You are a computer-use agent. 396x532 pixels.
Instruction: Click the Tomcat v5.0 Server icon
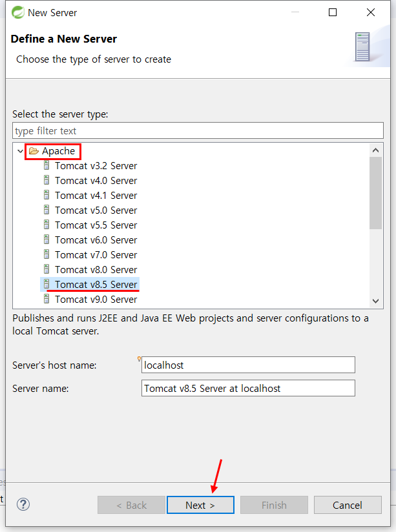click(x=47, y=210)
